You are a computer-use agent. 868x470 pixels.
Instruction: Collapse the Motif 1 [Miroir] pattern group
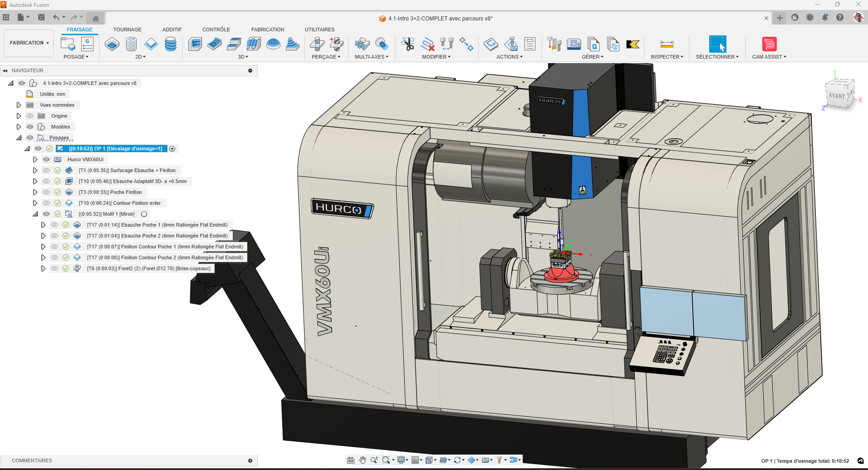(35, 214)
